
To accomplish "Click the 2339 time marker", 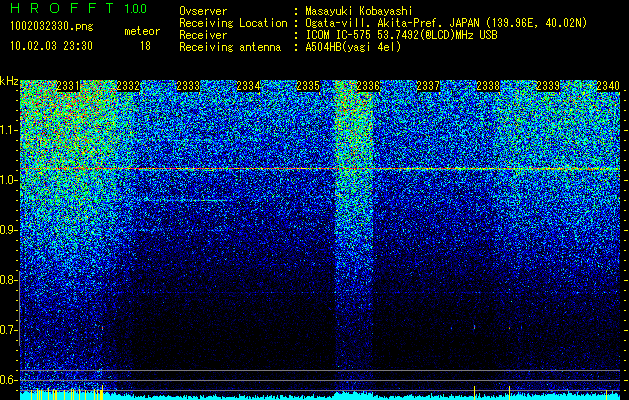I will (548, 86).
